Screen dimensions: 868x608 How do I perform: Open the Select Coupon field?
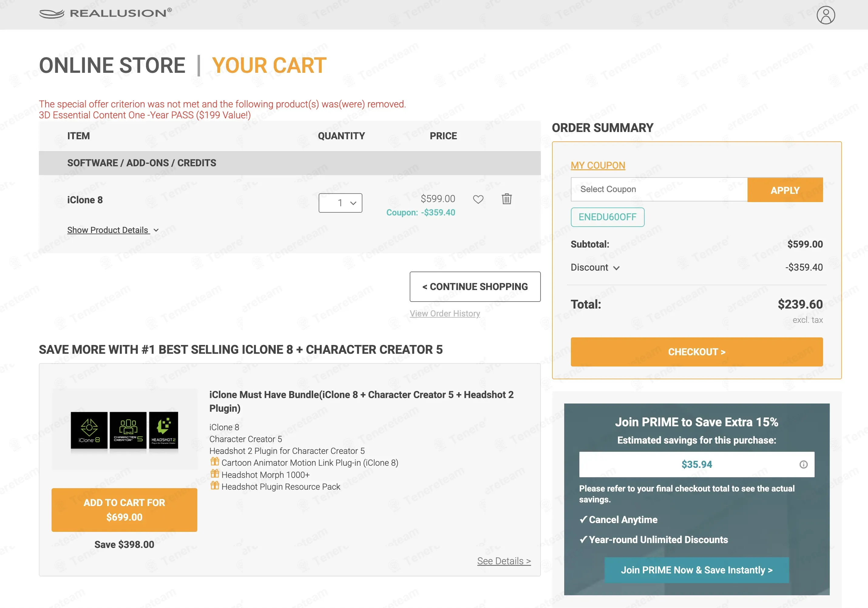[x=659, y=189]
